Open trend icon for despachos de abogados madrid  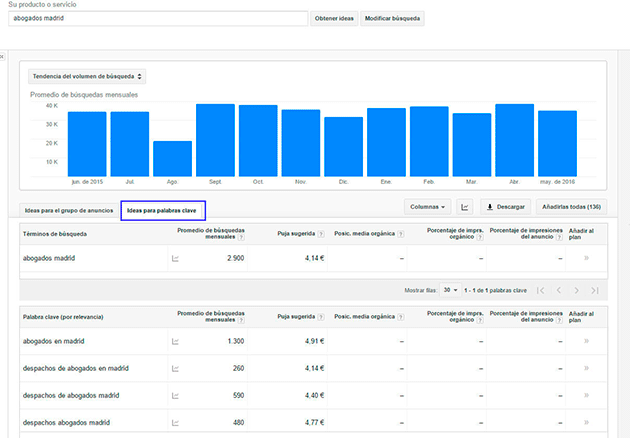175,396
